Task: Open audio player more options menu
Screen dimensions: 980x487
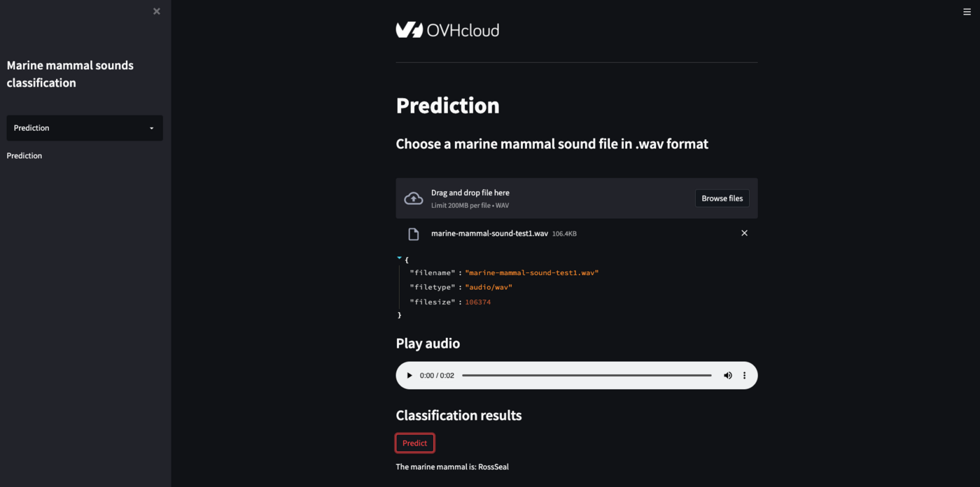Action: [744, 376]
